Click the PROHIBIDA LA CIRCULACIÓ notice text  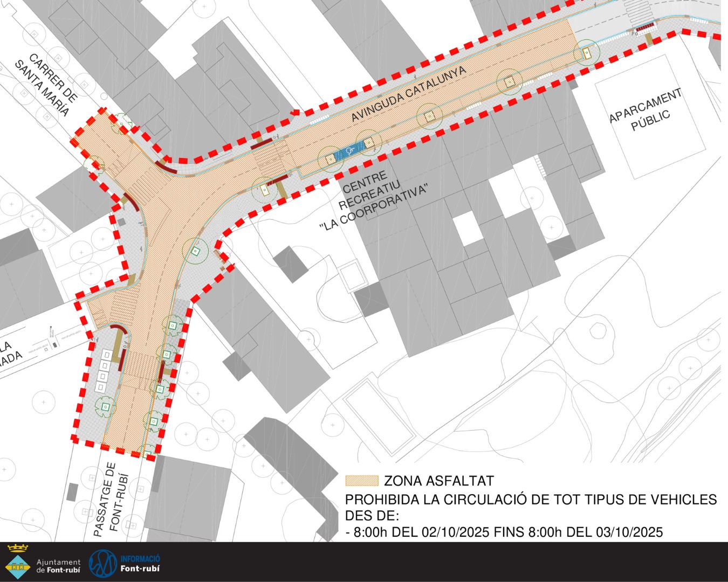point(531,500)
